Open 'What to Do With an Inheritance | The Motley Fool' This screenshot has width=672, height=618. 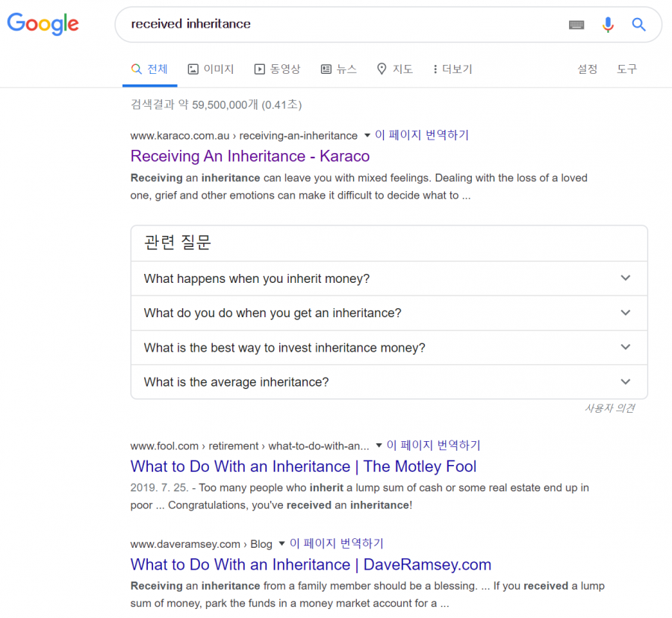(303, 466)
